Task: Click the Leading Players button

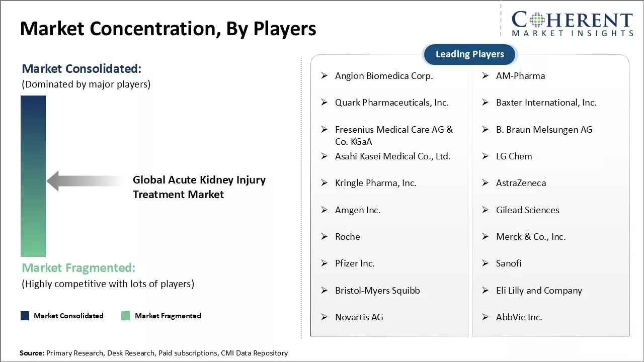Action: 469,54
